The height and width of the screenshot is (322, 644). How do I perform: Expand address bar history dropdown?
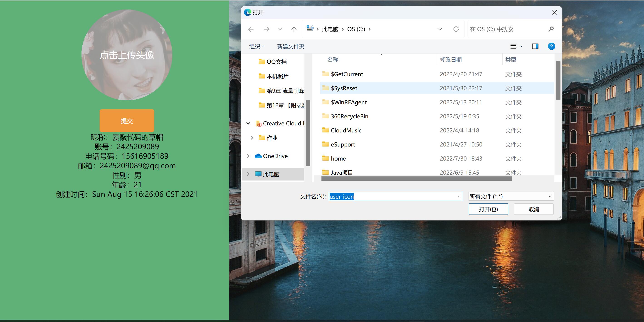439,29
